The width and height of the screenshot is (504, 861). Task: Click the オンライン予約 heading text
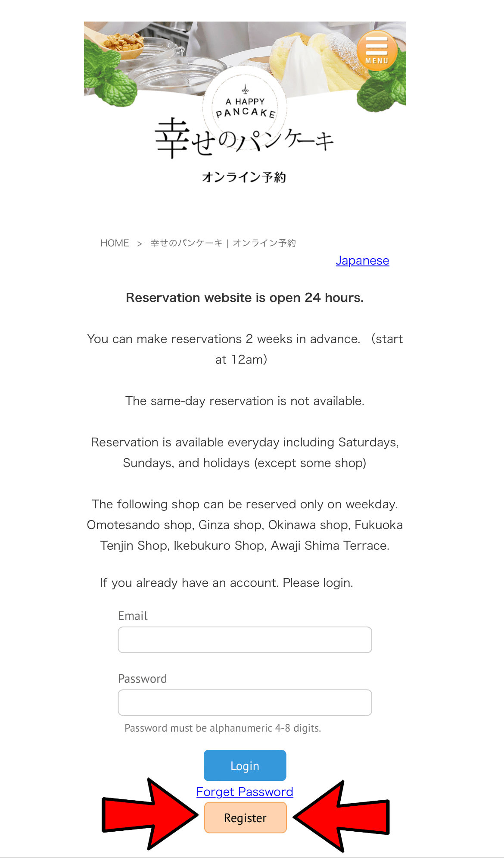click(244, 177)
